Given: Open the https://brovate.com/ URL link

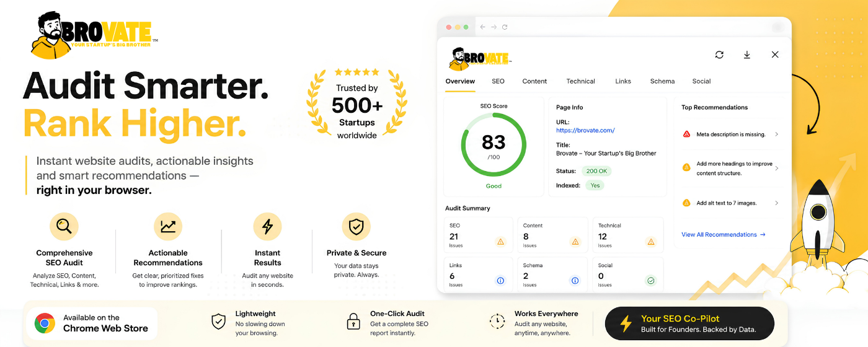Looking at the screenshot, I should 585,131.
